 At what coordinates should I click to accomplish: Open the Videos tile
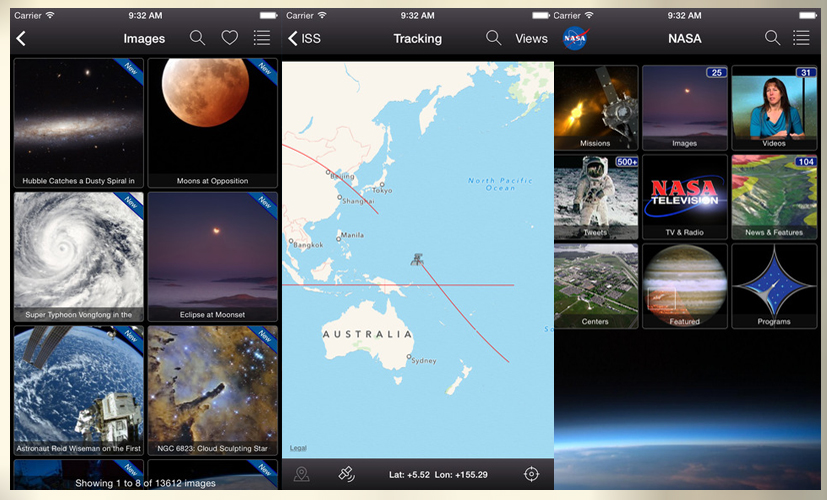pyautogui.click(x=774, y=108)
